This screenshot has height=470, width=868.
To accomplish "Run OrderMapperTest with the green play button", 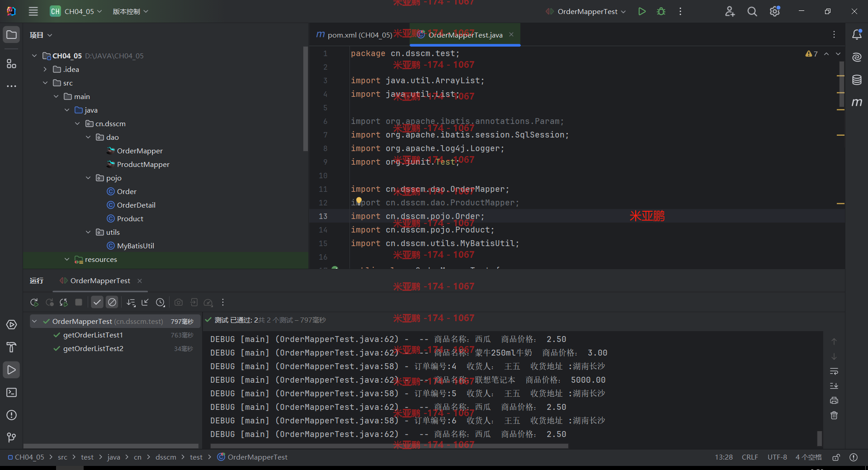I will coord(642,11).
